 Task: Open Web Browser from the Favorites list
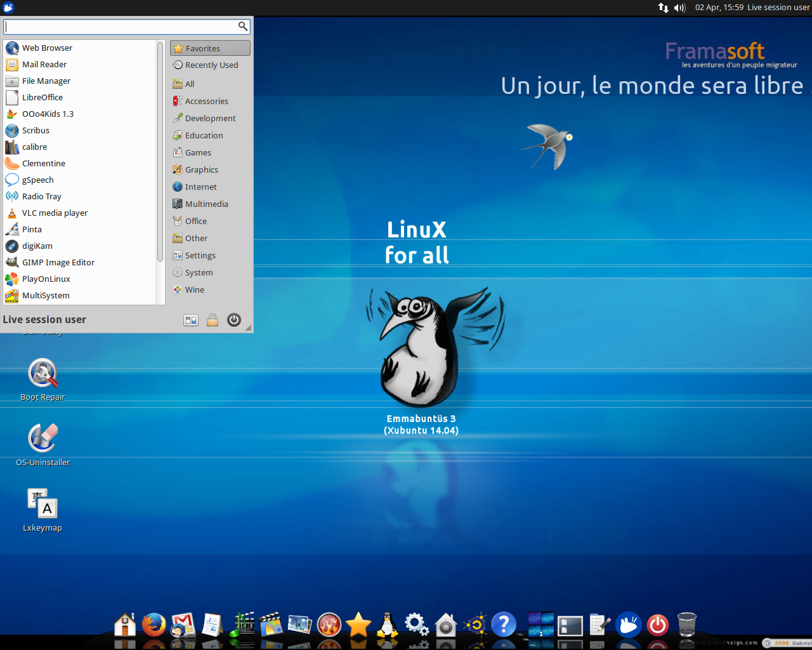point(79,48)
